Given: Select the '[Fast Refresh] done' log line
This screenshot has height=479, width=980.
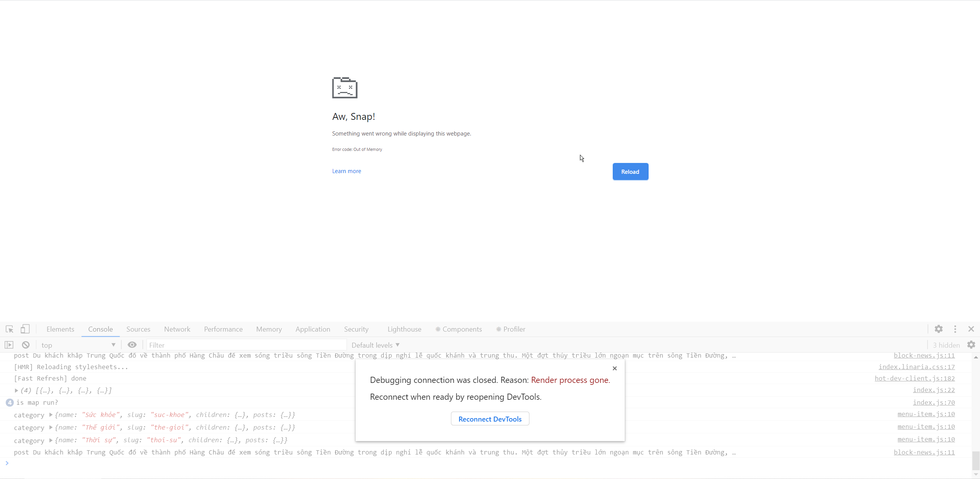Looking at the screenshot, I should 50,378.
